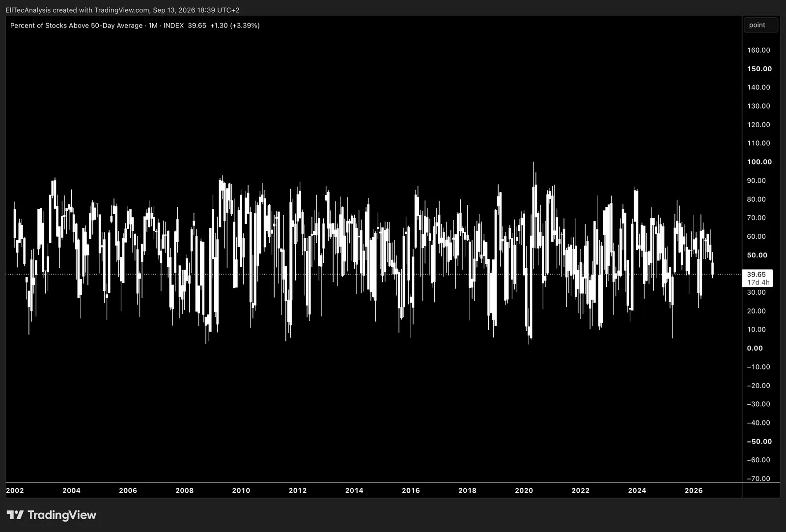Click the 2014 label on time axis
The height and width of the screenshot is (532, 786).
(354, 490)
